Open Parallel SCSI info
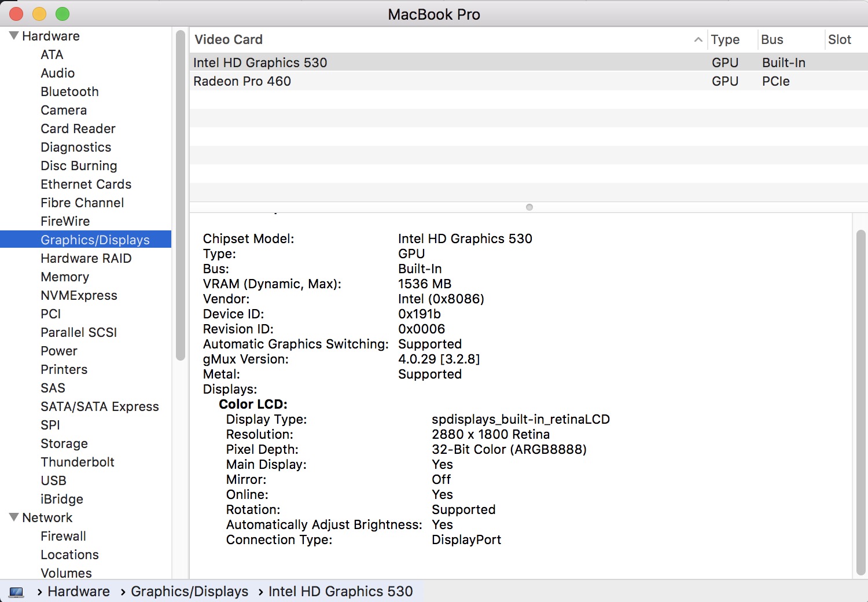Viewport: 868px width, 602px height. click(79, 332)
